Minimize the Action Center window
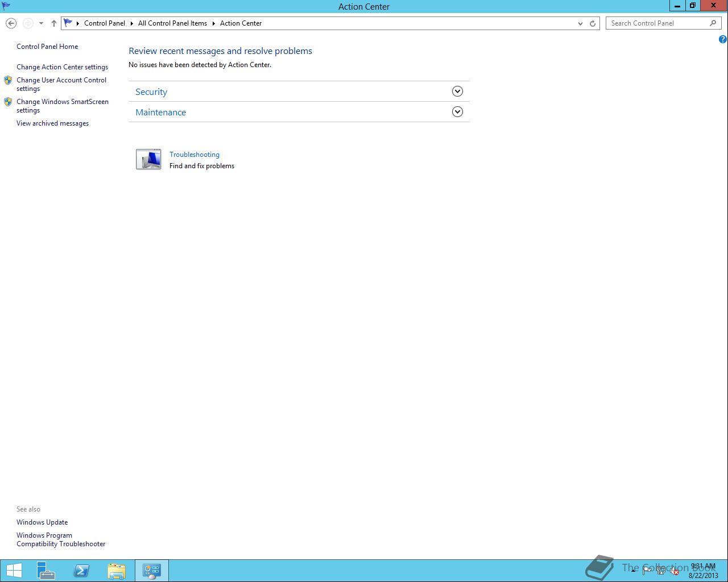Screen dimensions: 728x582 tap(677, 6)
